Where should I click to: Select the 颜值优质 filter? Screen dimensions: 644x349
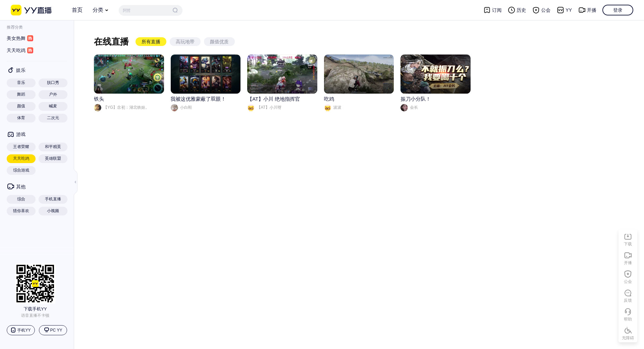[x=219, y=42]
